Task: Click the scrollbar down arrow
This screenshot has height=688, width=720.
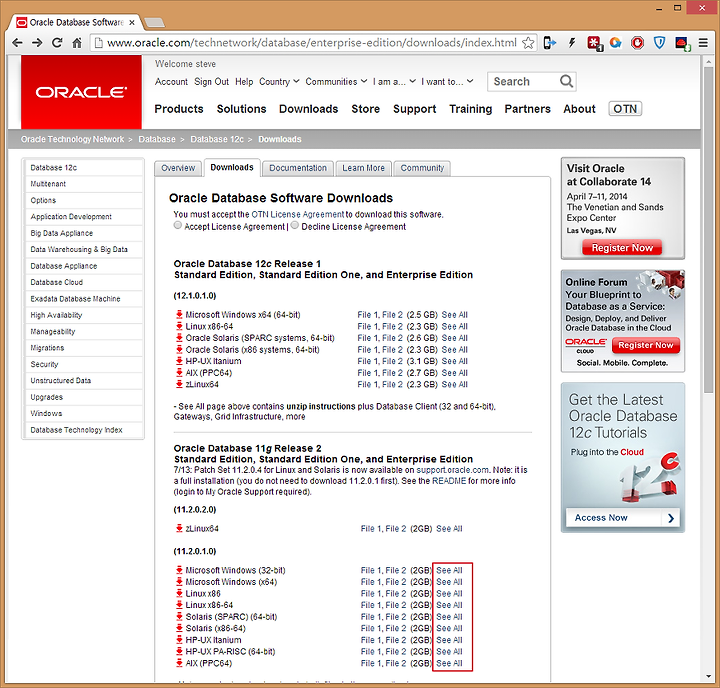Action: point(708,676)
